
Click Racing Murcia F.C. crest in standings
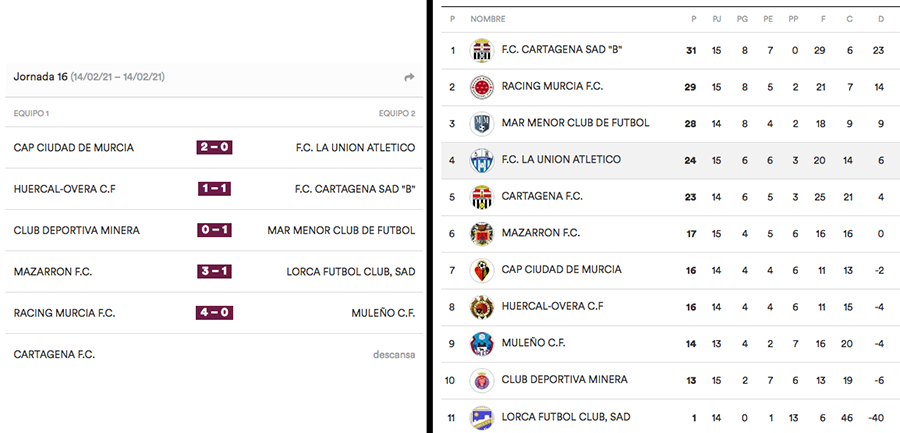[x=481, y=87]
